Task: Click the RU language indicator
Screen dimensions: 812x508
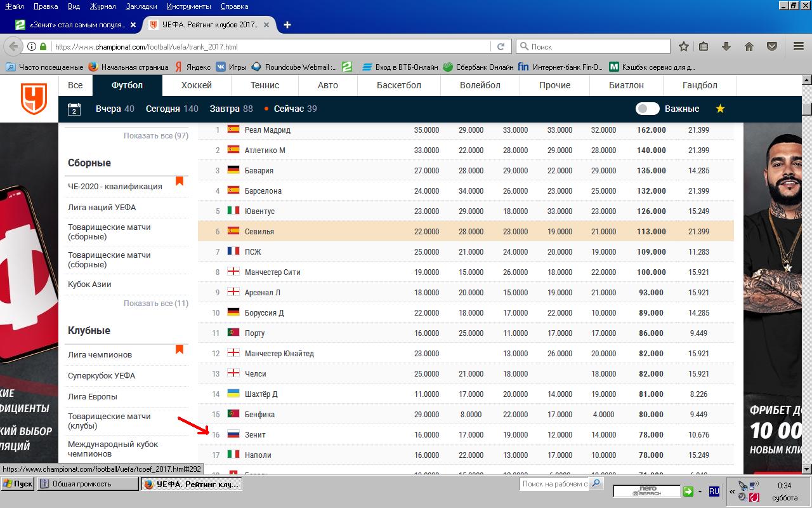Action: (x=714, y=491)
